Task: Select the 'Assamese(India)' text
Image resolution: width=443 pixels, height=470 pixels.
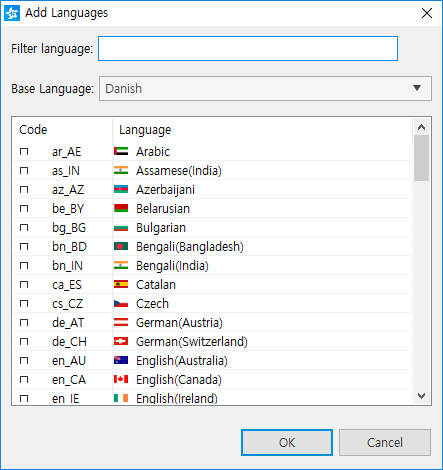Action: point(179,171)
